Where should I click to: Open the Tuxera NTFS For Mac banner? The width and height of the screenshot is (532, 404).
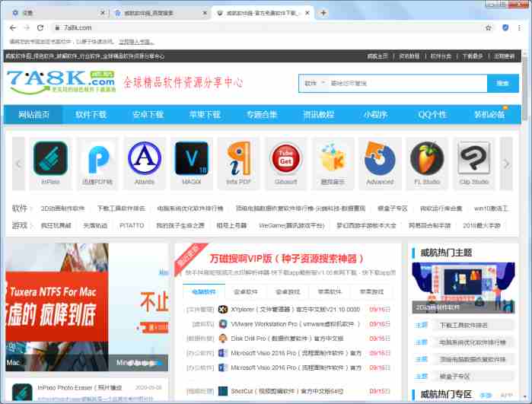pyautogui.click(x=56, y=307)
